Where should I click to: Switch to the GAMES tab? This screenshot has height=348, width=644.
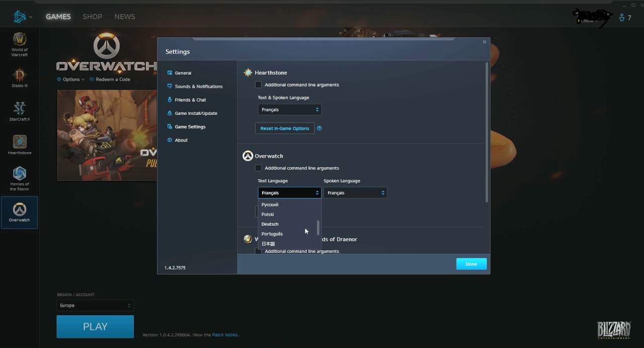pos(58,17)
